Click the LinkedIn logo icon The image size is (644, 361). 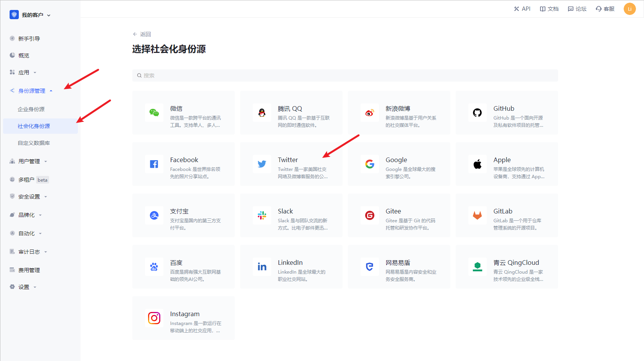[262, 267]
